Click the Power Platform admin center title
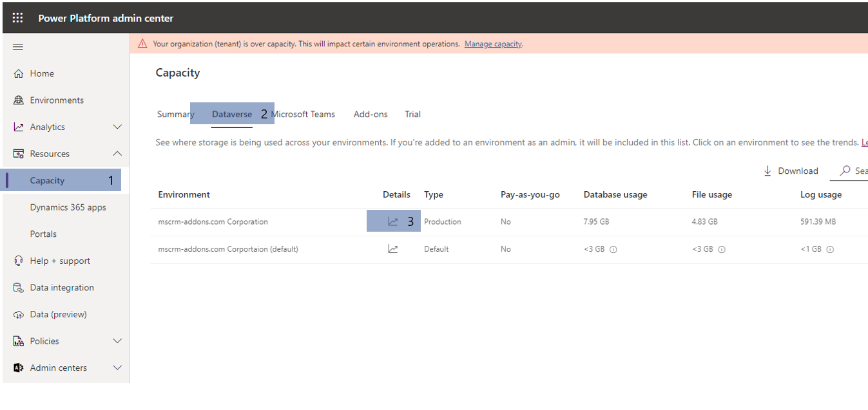 point(106,18)
